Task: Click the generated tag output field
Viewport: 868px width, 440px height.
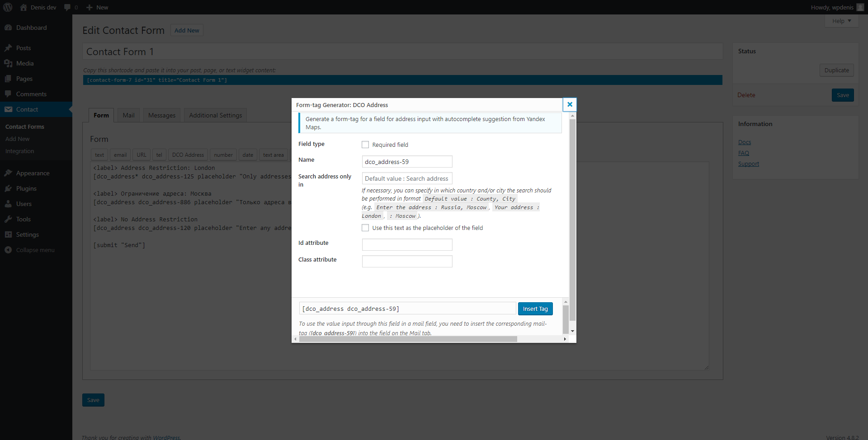Action: click(x=407, y=309)
